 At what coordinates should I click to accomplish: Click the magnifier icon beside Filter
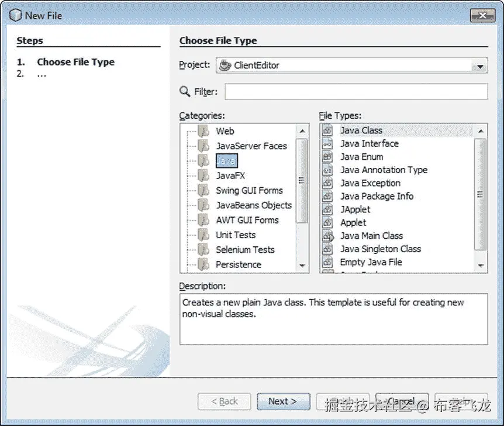click(186, 91)
